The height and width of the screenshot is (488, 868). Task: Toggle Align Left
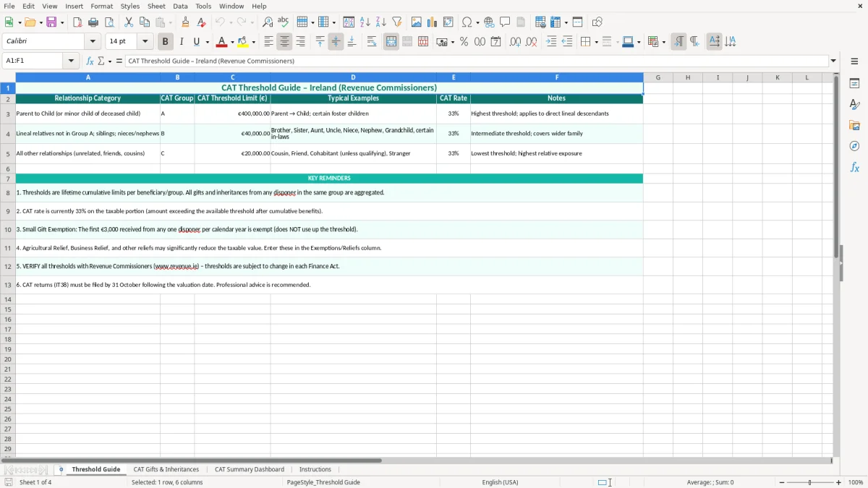pyautogui.click(x=269, y=42)
